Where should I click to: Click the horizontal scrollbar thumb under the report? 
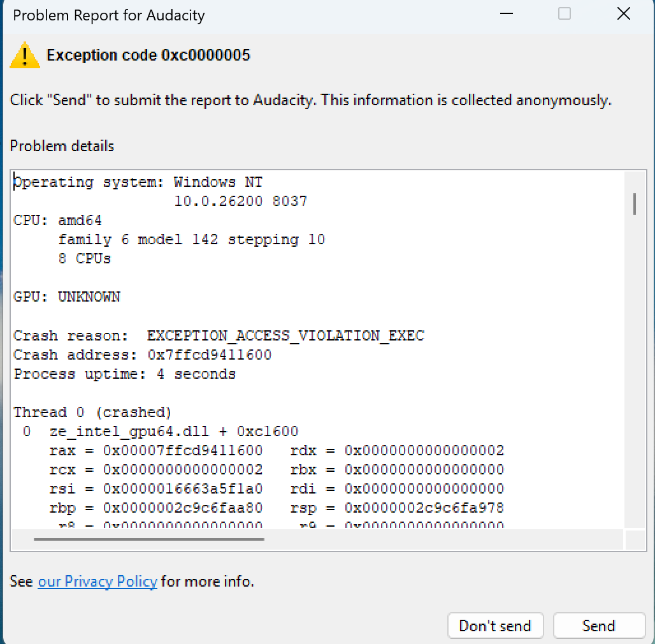[148, 539]
